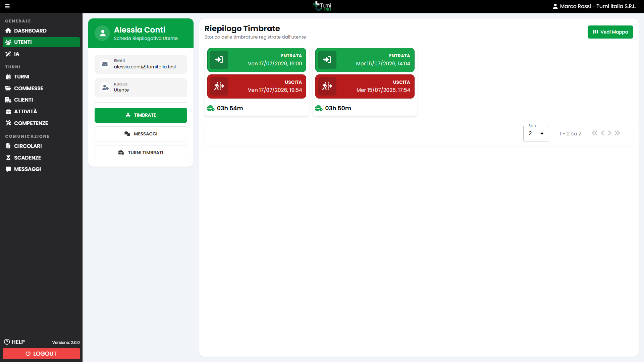Log out with the Logout button
Image resolution: width=644 pixels, height=362 pixels.
click(41, 354)
